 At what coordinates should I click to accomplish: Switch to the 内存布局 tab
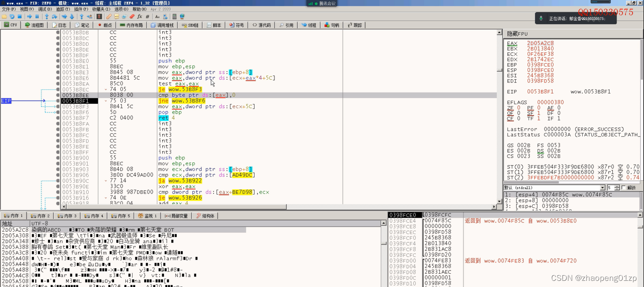131,25
